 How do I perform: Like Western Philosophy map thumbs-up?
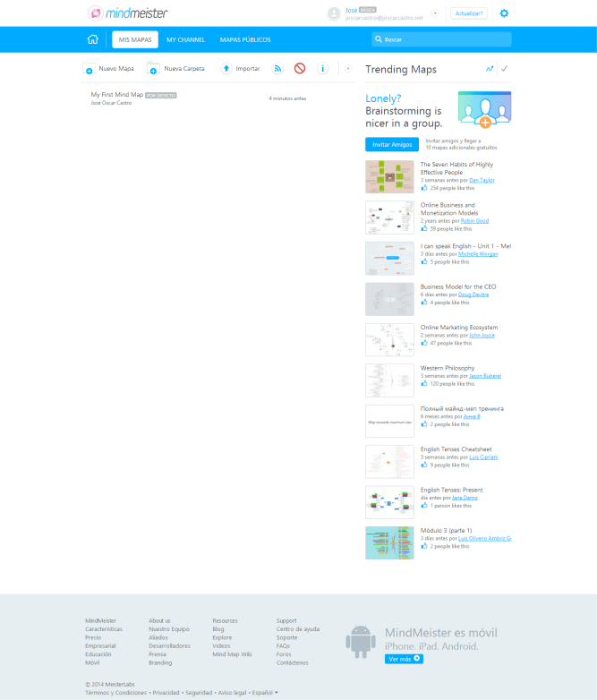point(424,383)
